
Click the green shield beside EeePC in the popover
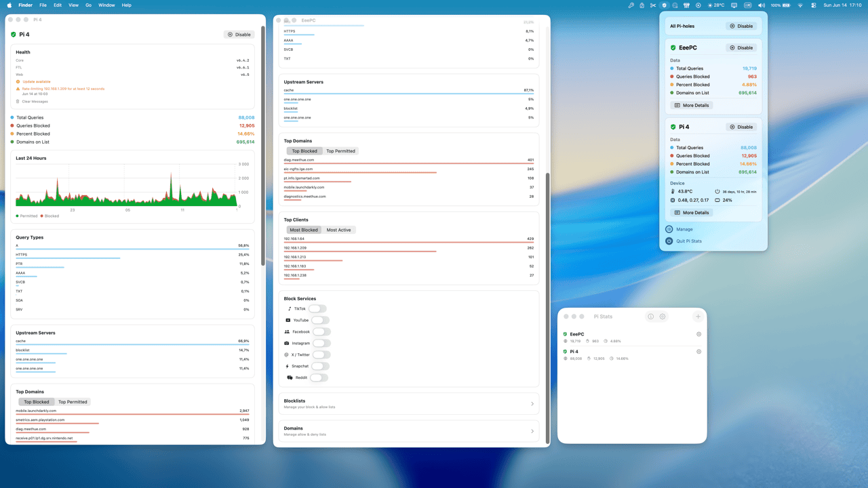pos(673,47)
